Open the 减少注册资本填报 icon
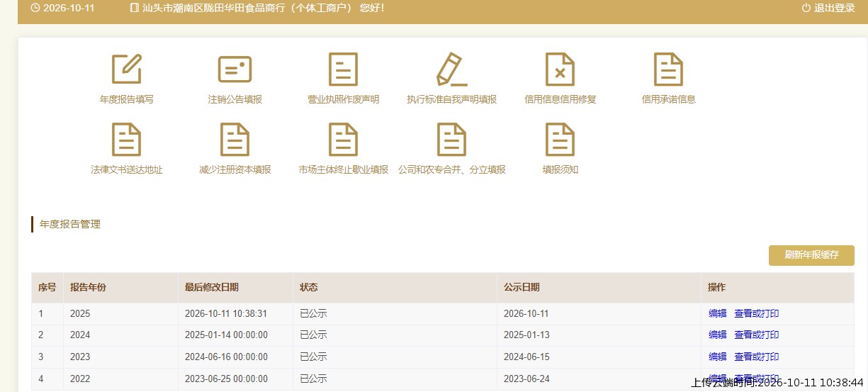This screenshot has height=392, width=868. click(235, 140)
